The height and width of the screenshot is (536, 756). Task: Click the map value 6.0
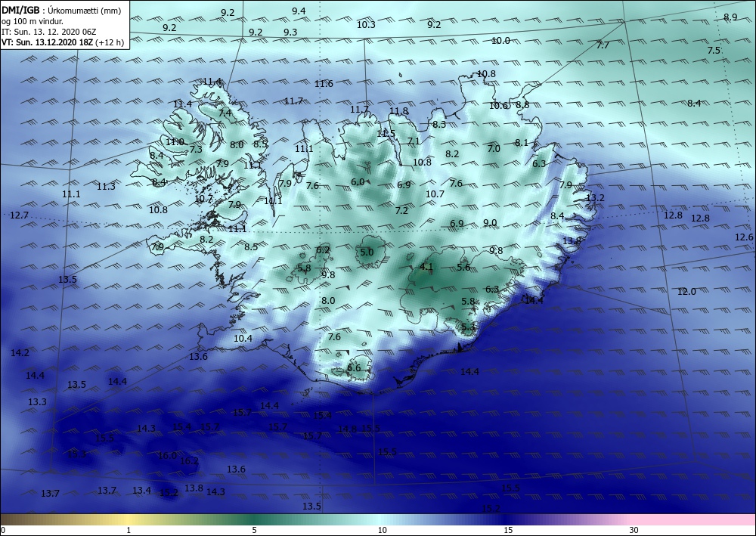coord(358,181)
